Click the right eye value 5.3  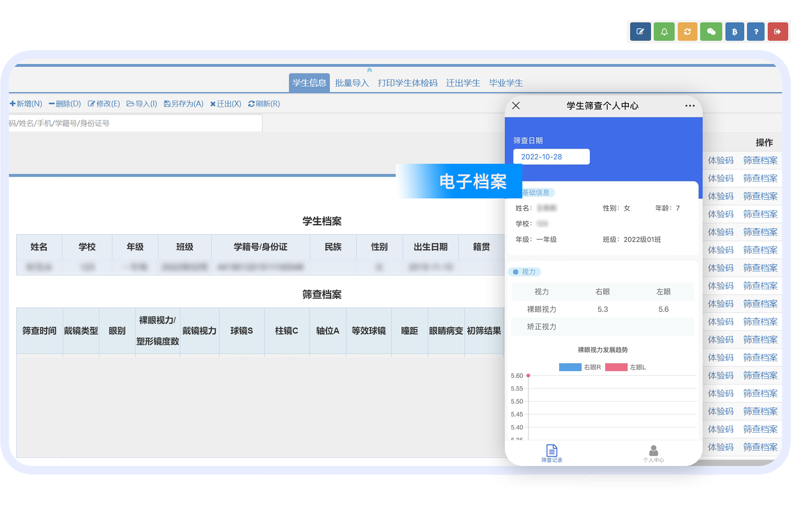[x=602, y=309]
